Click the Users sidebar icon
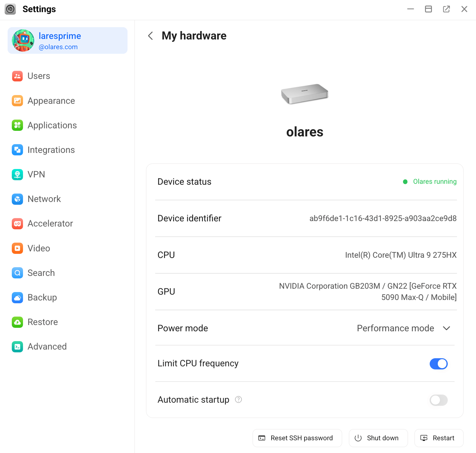Image resolution: width=476 pixels, height=453 pixels. [17, 76]
